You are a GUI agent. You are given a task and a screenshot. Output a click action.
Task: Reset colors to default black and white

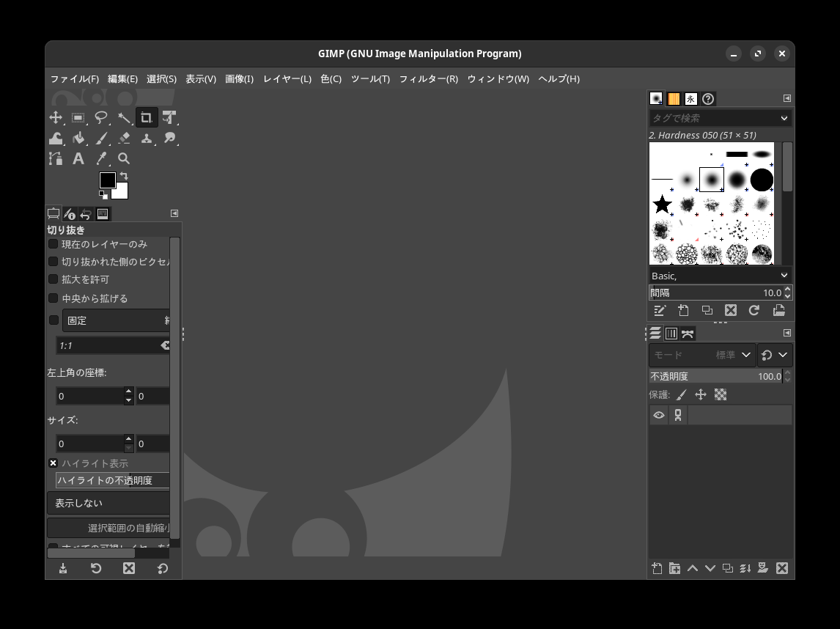103,195
